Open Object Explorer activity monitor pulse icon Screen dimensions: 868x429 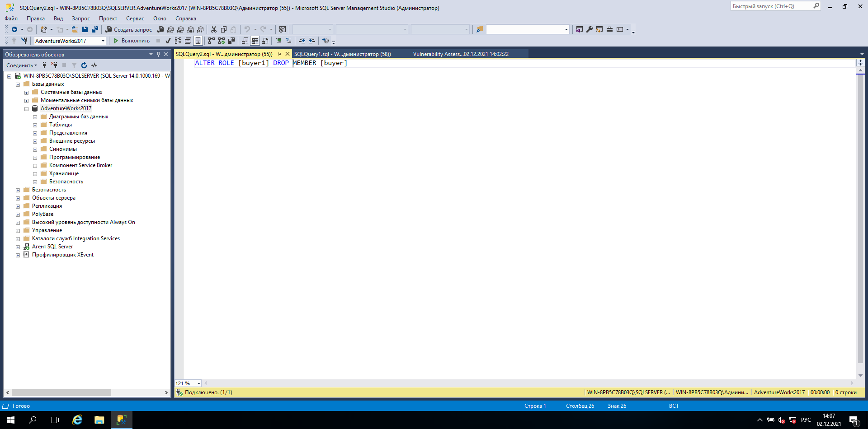(x=94, y=65)
